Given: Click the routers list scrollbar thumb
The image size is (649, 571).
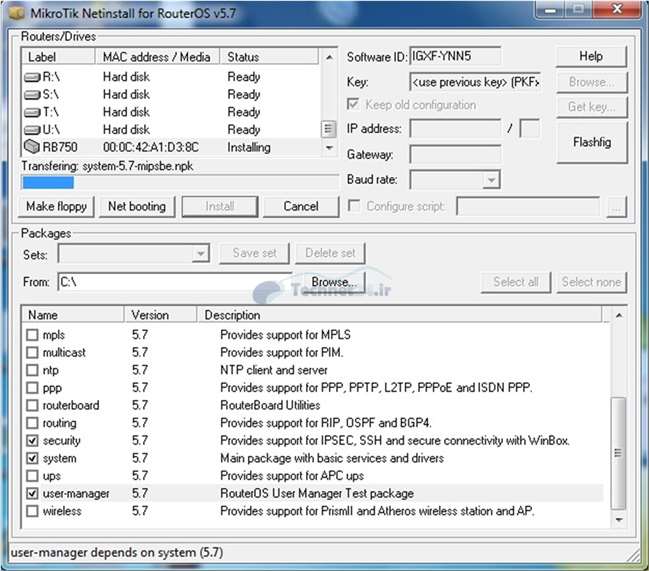Looking at the screenshot, I should pos(328,129).
